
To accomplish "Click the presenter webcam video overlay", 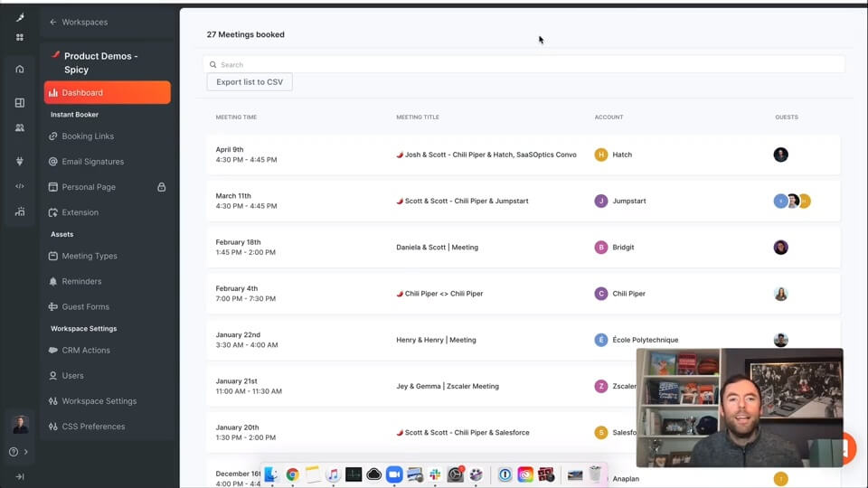I will (x=740, y=408).
